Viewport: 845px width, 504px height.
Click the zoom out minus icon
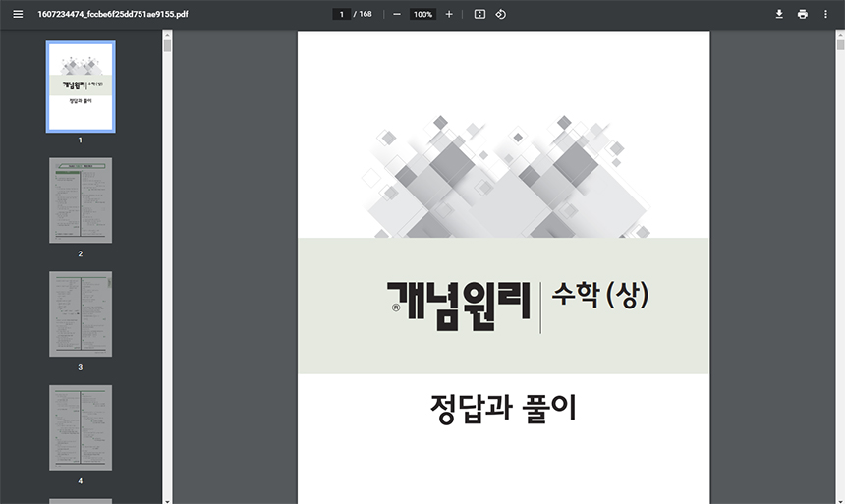click(397, 14)
